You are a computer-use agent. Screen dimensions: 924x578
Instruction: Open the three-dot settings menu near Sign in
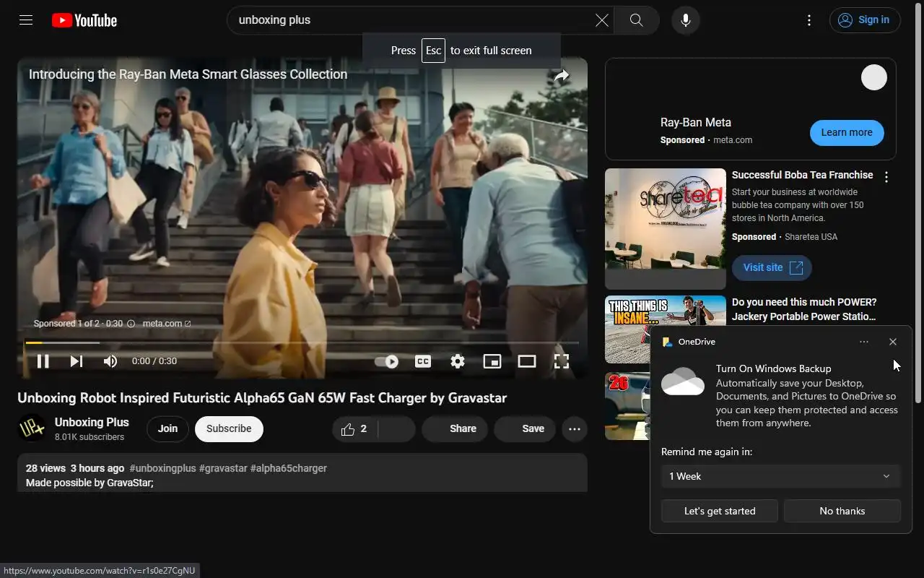[x=809, y=20]
